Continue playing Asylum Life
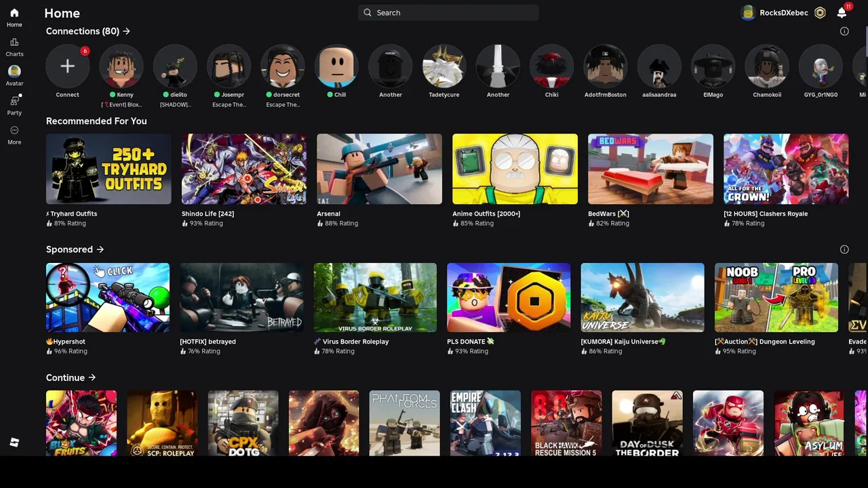 coord(809,423)
